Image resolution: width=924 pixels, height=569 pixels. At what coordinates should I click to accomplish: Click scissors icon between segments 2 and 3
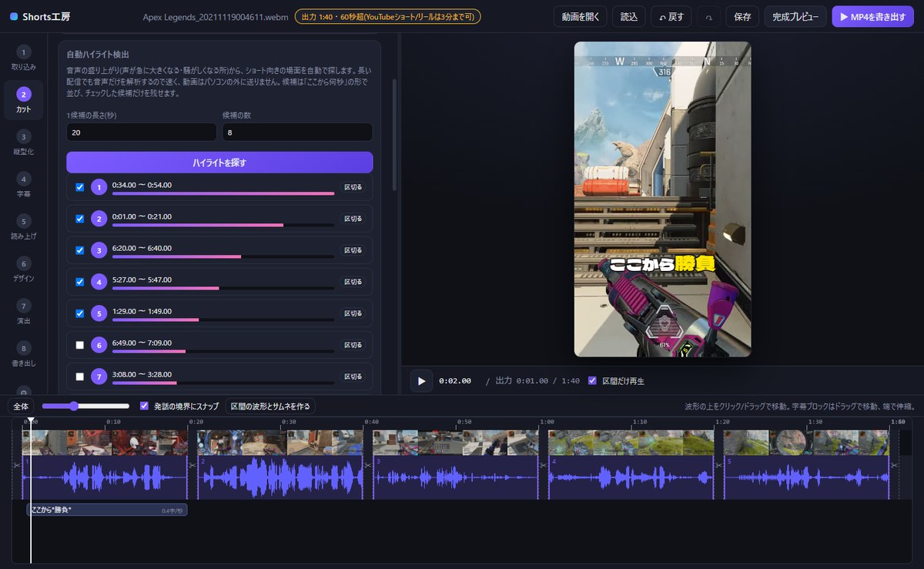point(367,465)
